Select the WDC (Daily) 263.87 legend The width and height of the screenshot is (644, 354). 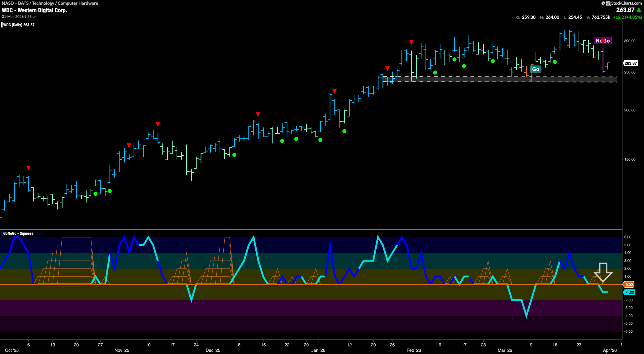pos(19,25)
